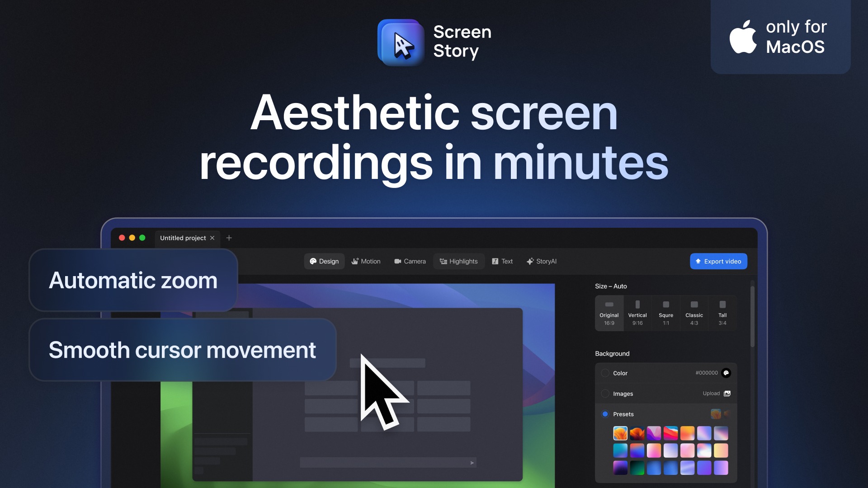Select the Tall 3:4 size preset
Viewport: 868px width, 488px height.
[722, 313]
